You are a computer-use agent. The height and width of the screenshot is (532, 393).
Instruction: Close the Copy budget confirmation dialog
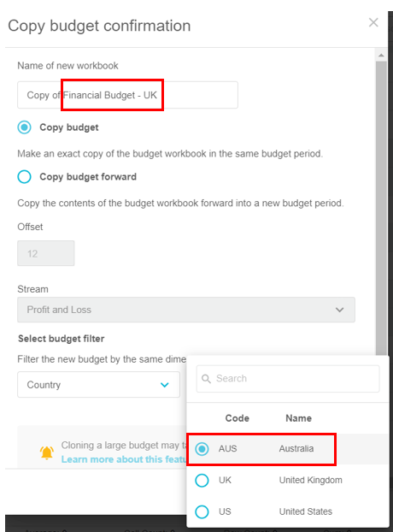(x=373, y=22)
